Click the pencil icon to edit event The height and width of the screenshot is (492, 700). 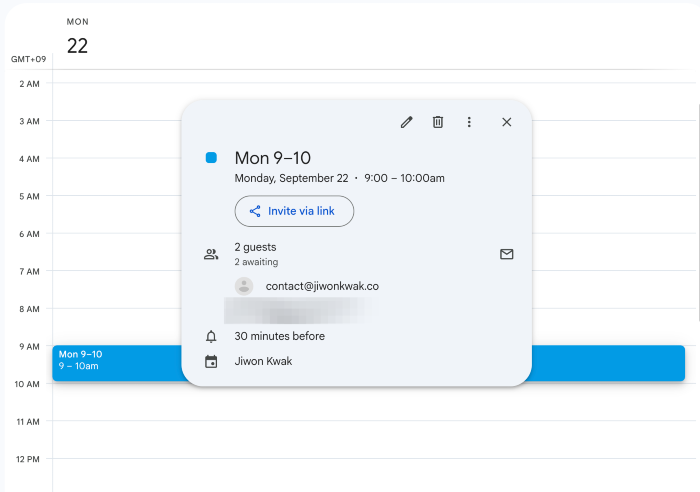click(x=406, y=122)
